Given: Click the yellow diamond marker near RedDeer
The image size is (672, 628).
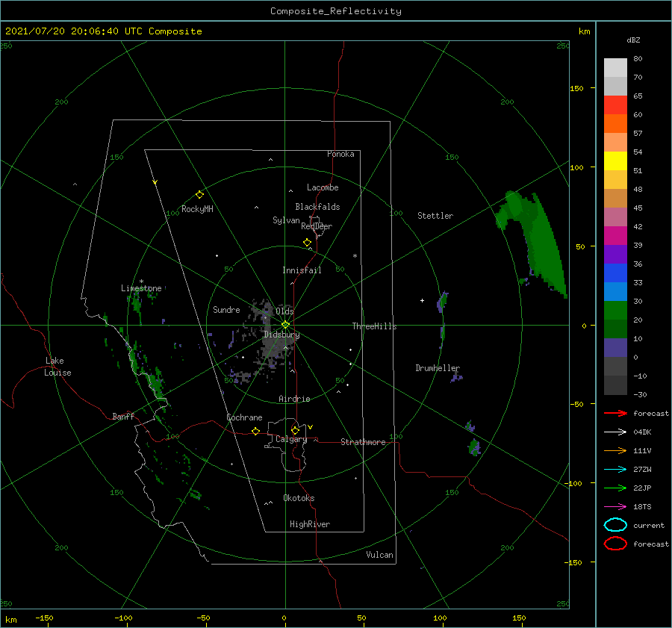Looking at the screenshot, I should click(x=307, y=243).
